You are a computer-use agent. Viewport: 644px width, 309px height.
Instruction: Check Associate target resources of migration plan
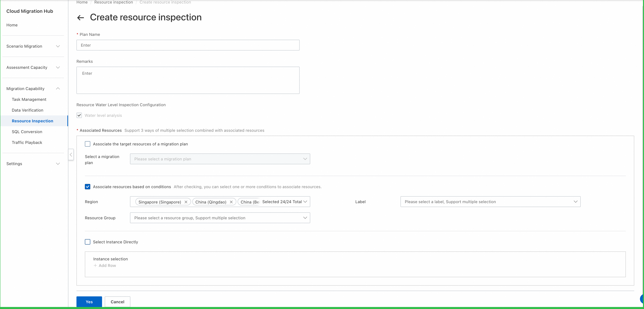(x=88, y=144)
